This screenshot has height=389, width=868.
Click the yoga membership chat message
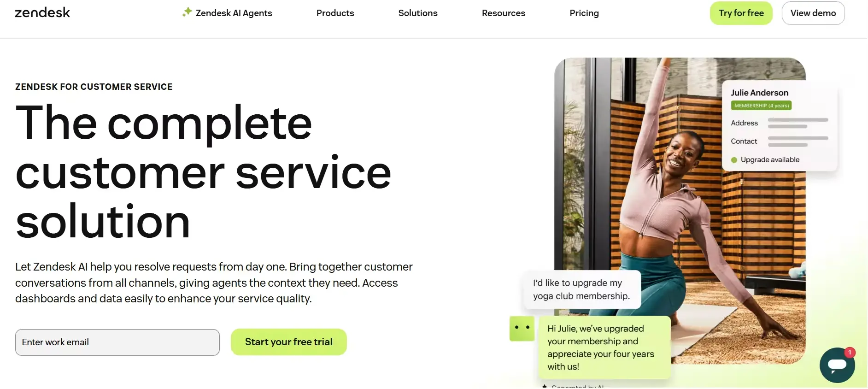point(581,289)
